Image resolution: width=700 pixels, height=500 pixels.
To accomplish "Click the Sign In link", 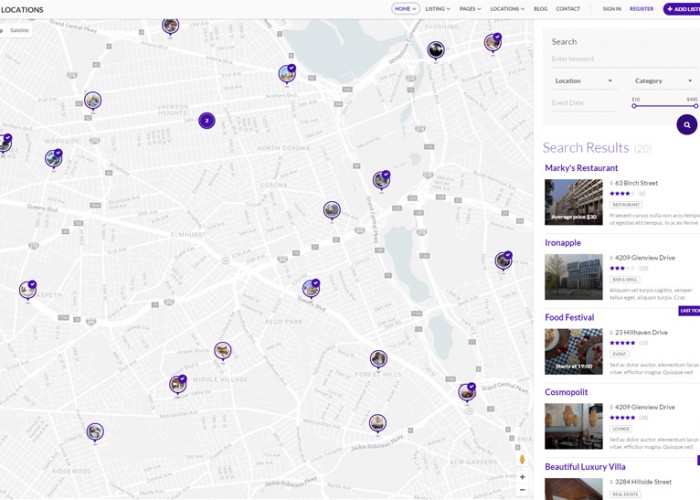I will (x=612, y=8).
